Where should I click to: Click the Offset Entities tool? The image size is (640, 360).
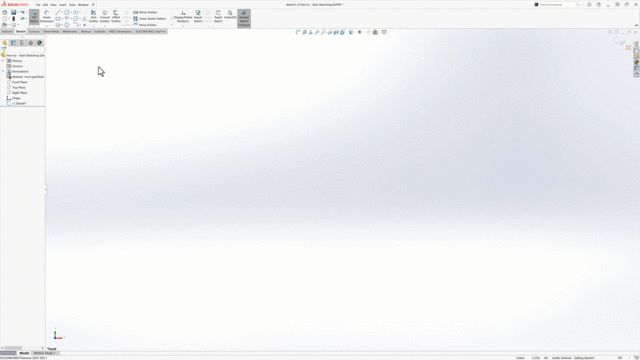pyautogui.click(x=116, y=16)
